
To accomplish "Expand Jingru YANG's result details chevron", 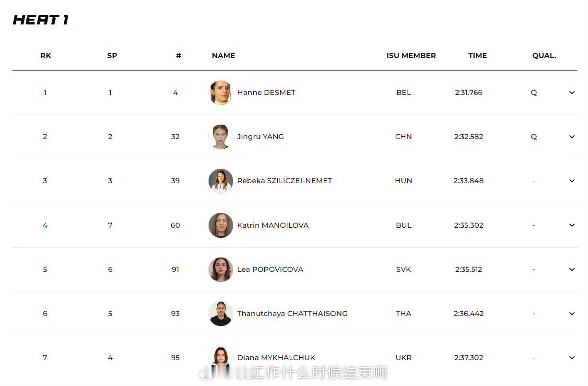I will click(572, 137).
